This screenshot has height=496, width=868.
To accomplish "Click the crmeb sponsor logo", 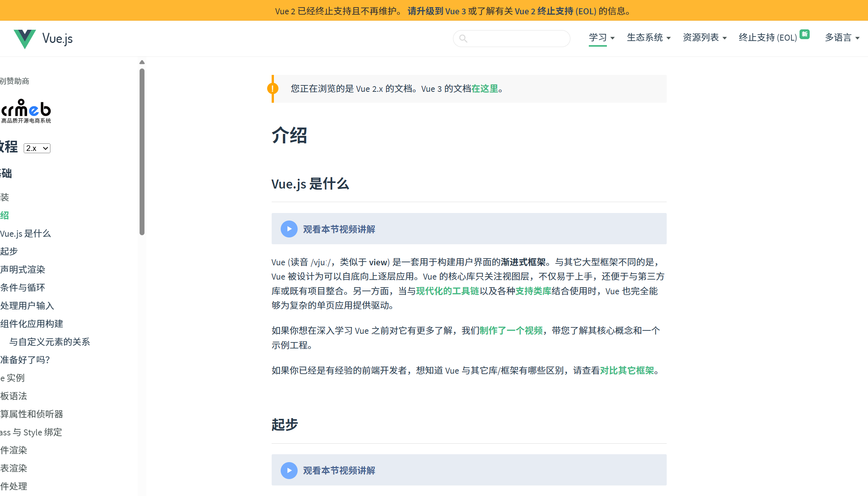I will pos(26,111).
